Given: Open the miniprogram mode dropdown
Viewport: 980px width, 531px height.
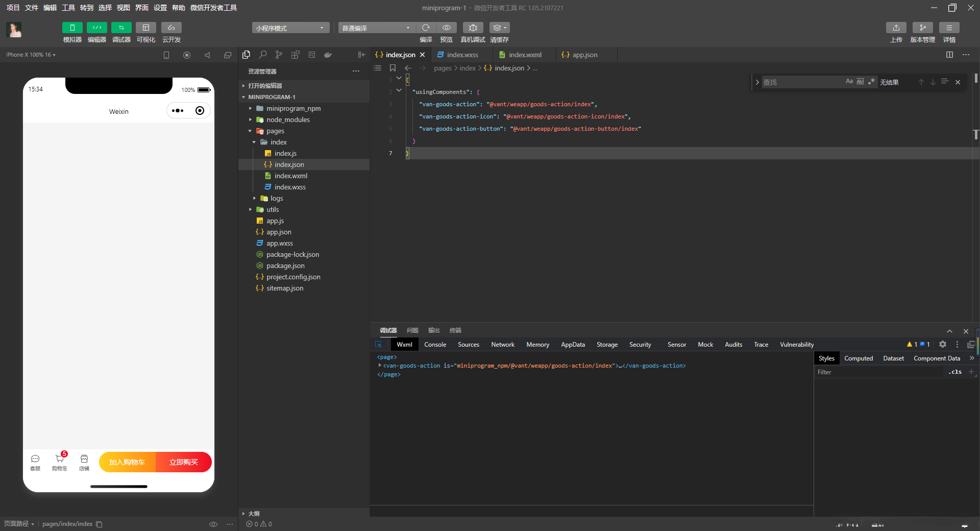Looking at the screenshot, I should click(290, 28).
